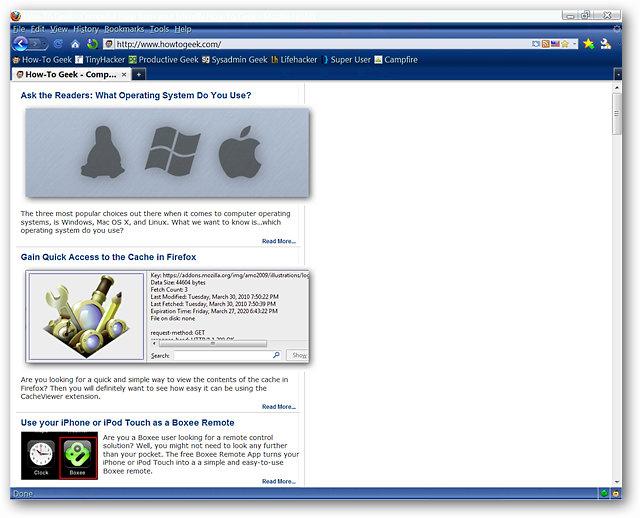This screenshot has height=518, width=640.
Task: Click the site favicon in the address bar
Action: (109, 44)
